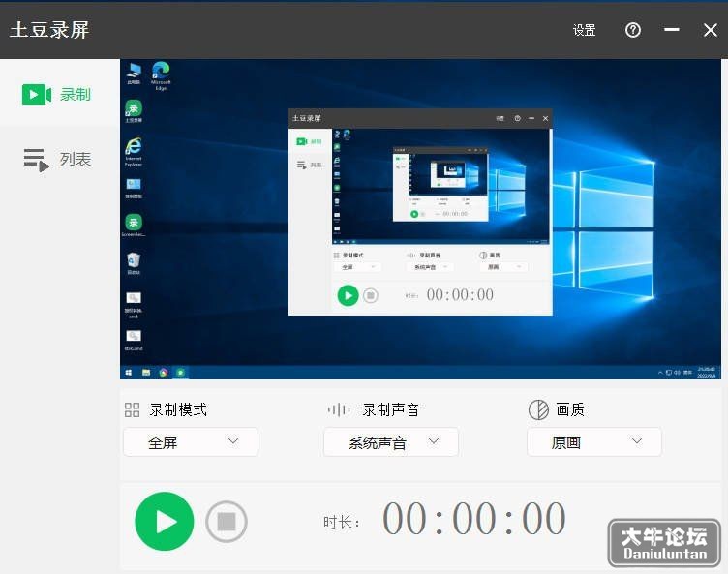Select the 回收站 recycle bin icon in preview

[134, 263]
